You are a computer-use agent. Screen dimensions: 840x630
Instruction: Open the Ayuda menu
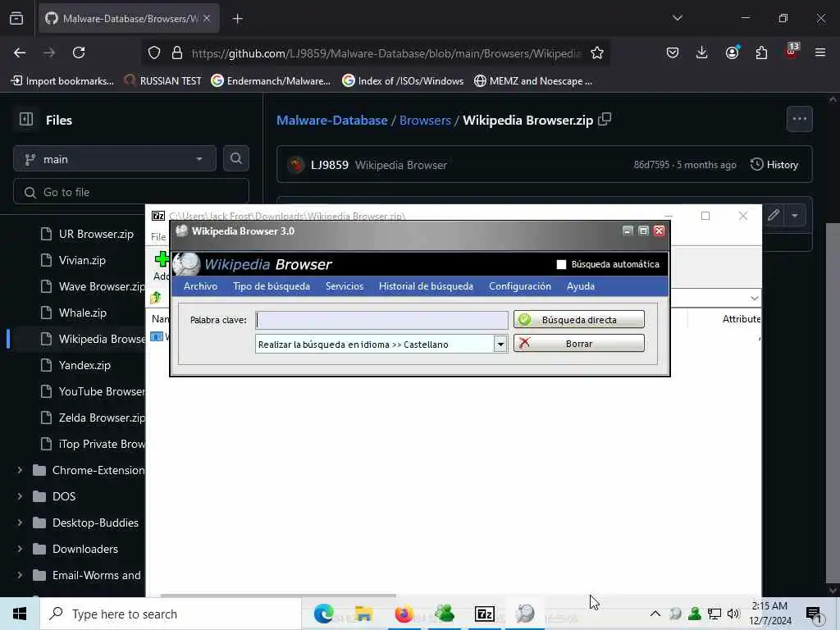coord(581,286)
